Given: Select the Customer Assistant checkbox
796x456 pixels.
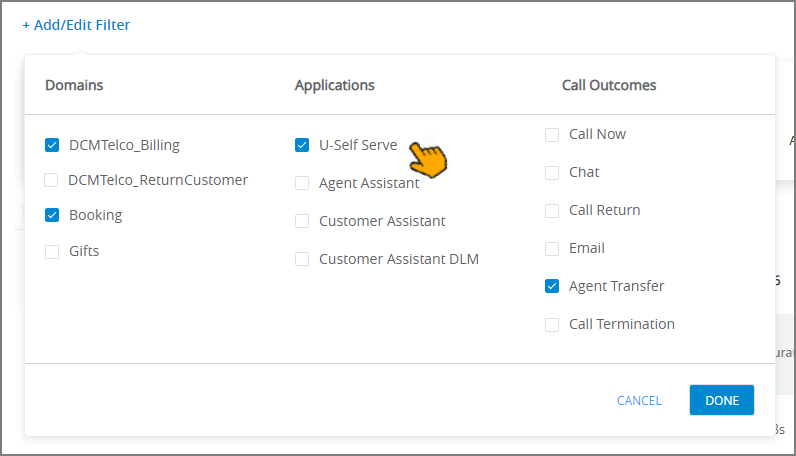Looking at the screenshot, I should [302, 221].
